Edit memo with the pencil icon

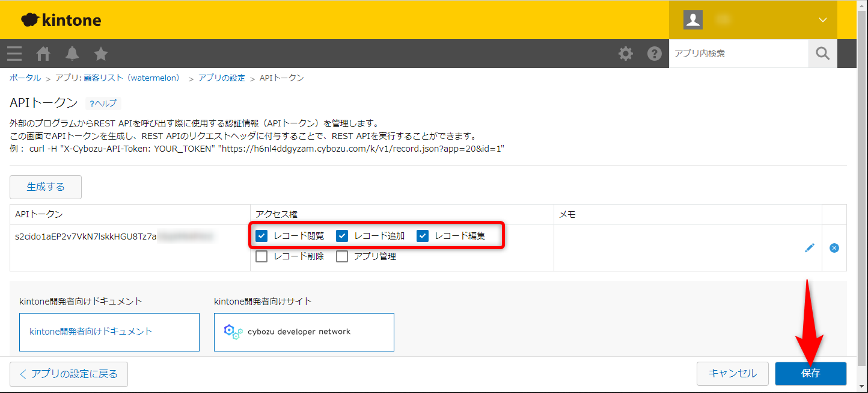(810, 247)
